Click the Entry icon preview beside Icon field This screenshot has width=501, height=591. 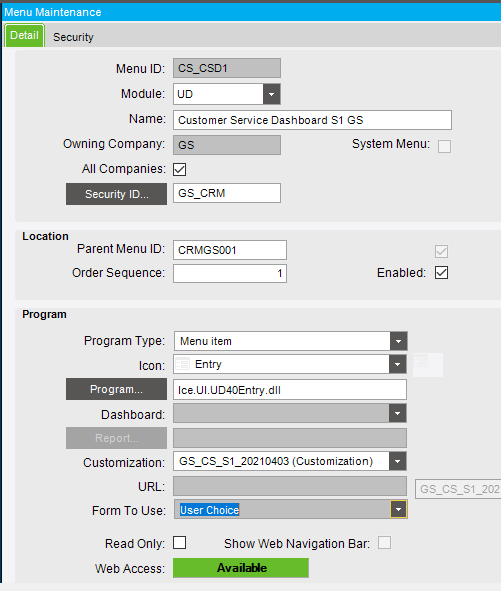click(427, 364)
